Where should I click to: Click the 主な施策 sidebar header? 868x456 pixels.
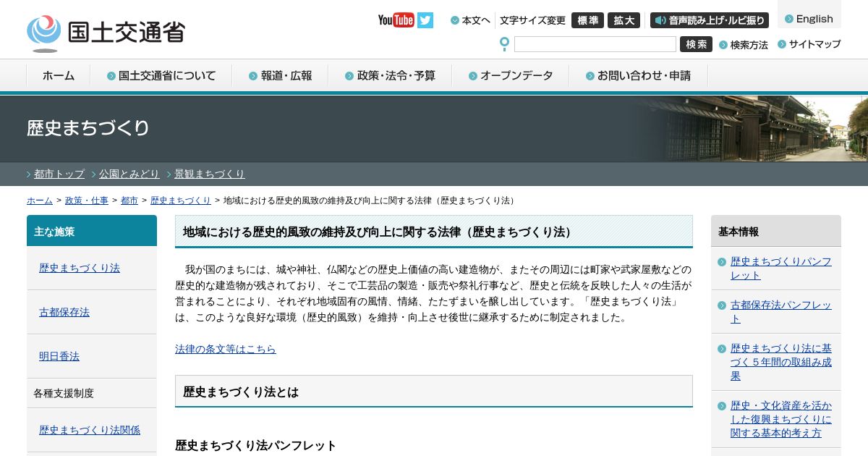point(92,231)
